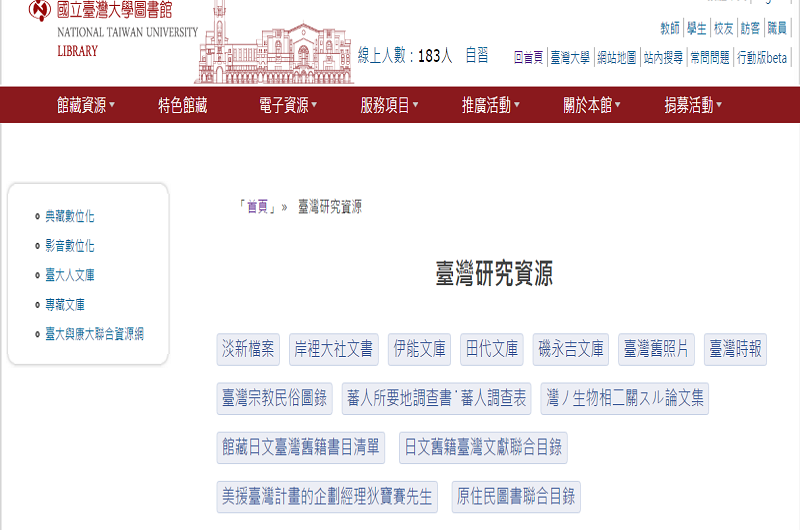Open 專藏文庫 in the sidebar
Image resolution: width=800 pixels, height=530 pixels.
65,305
